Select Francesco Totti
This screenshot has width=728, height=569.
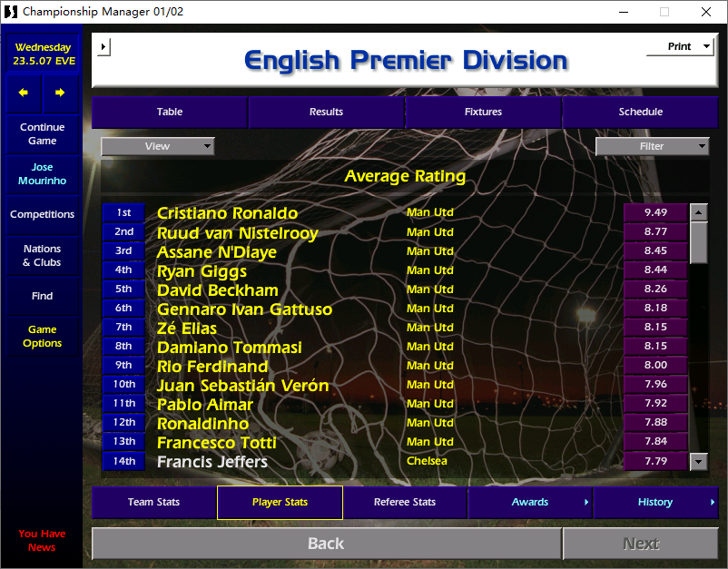[x=217, y=443]
